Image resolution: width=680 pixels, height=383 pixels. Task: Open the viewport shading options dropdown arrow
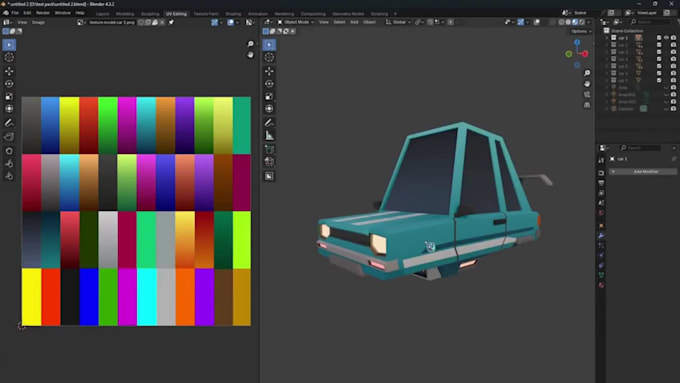(588, 22)
